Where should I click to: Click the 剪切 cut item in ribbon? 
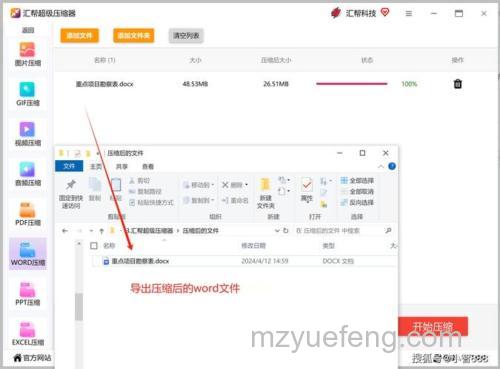(x=140, y=181)
